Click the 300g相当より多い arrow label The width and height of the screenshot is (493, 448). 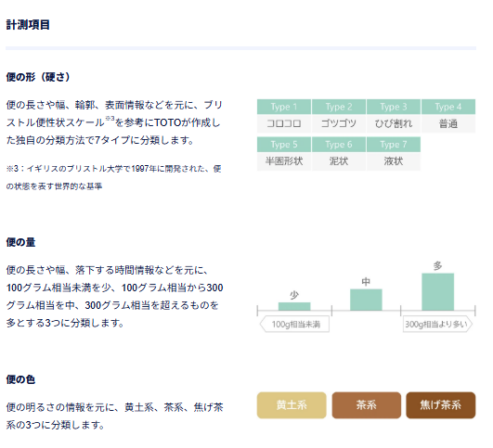tap(437, 325)
